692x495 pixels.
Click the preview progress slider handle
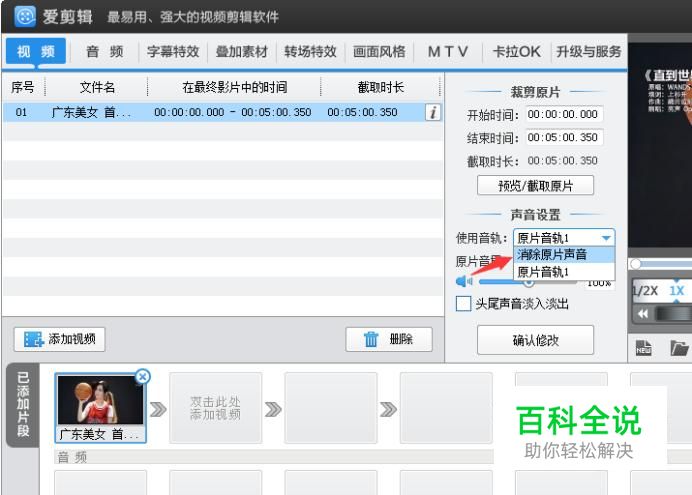click(636, 264)
